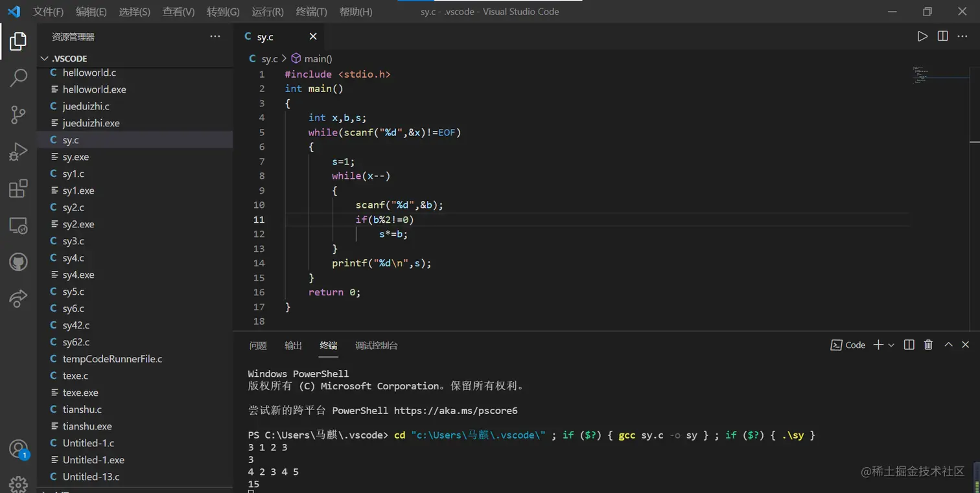Open the 帮助(H) menu

tap(356, 12)
